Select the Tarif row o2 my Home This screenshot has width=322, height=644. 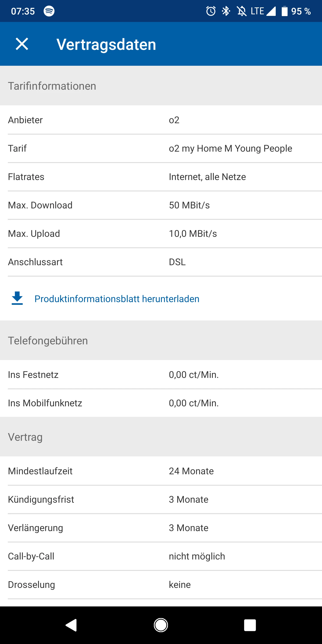[x=161, y=148]
